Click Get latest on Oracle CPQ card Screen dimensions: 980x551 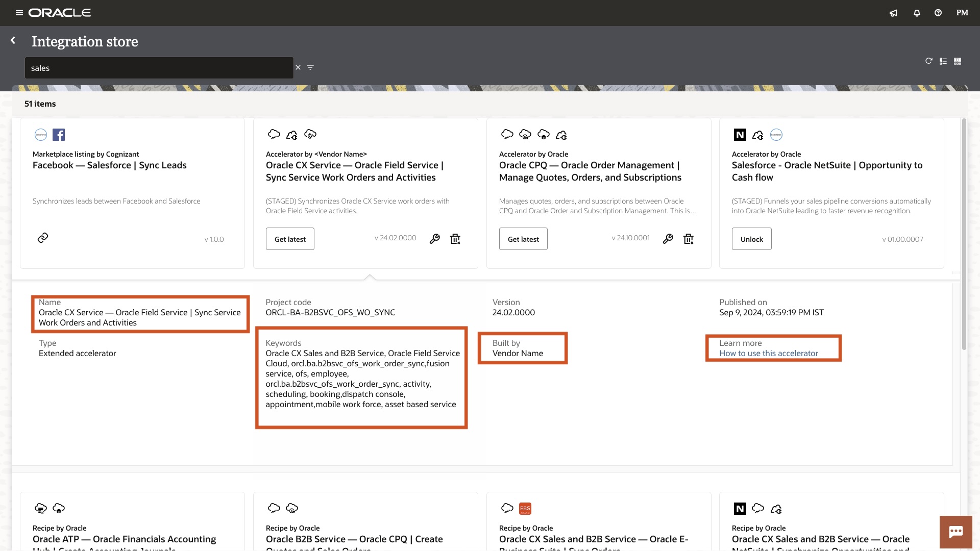523,239
